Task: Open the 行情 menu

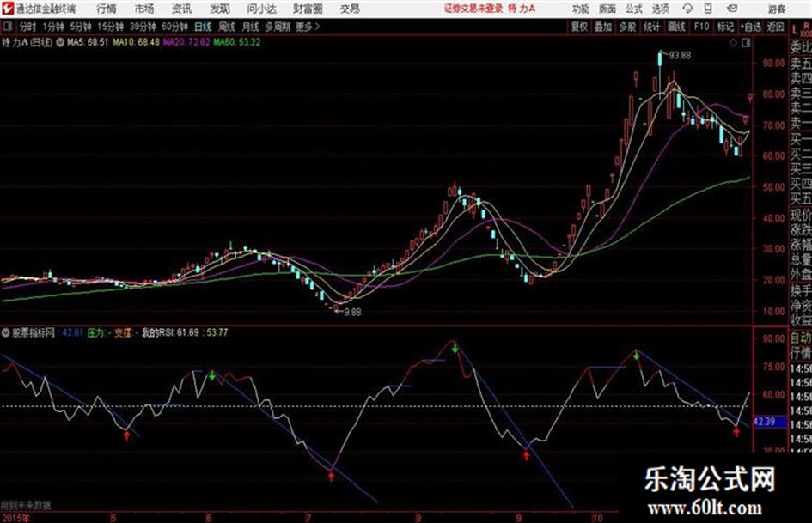Action: click(107, 9)
